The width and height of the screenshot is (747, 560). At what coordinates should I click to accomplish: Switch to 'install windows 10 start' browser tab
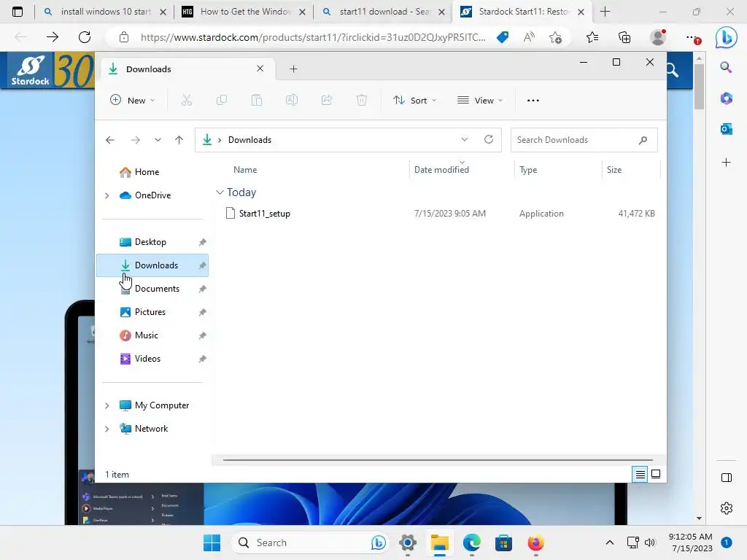[x=105, y=12]
